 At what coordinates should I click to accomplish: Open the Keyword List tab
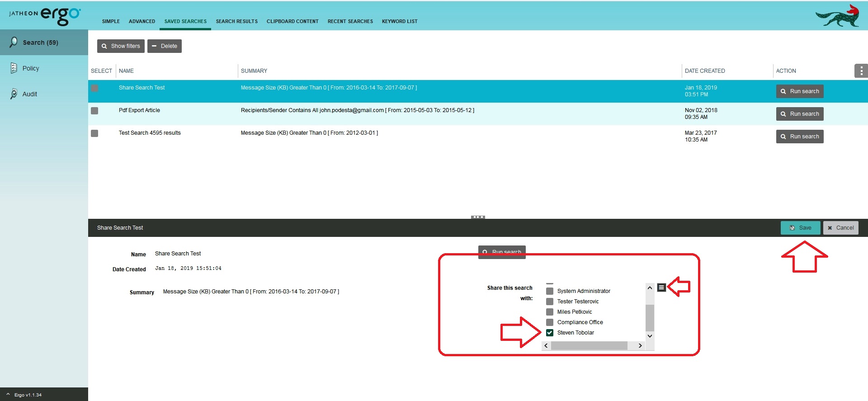[x=400, y=21]
